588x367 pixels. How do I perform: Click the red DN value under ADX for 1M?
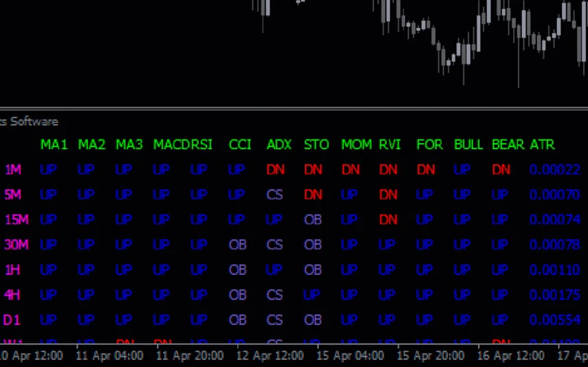pos(275,170)
